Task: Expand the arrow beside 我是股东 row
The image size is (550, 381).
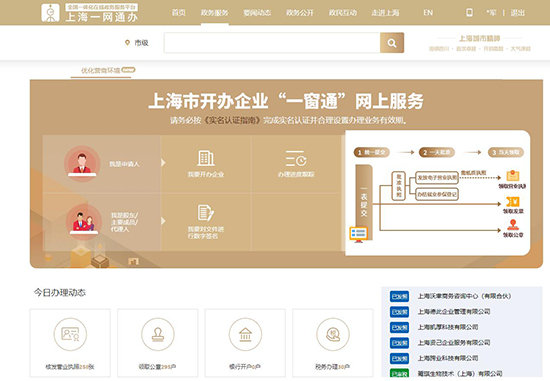Action: [x=163, y=221]
